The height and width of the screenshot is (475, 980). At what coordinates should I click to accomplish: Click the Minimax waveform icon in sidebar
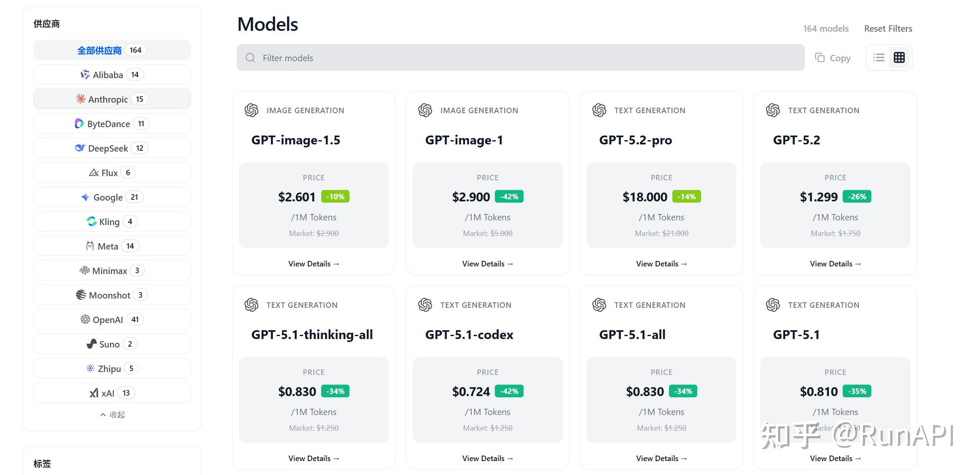[85, 270]
